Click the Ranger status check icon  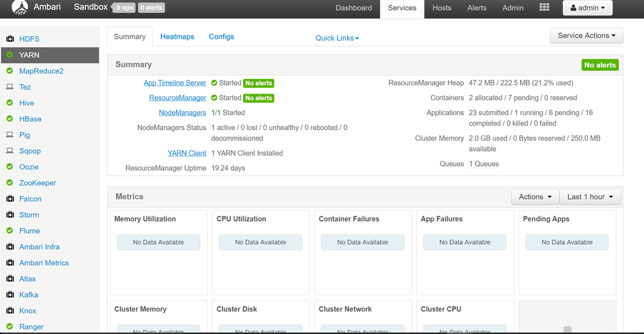10,327
